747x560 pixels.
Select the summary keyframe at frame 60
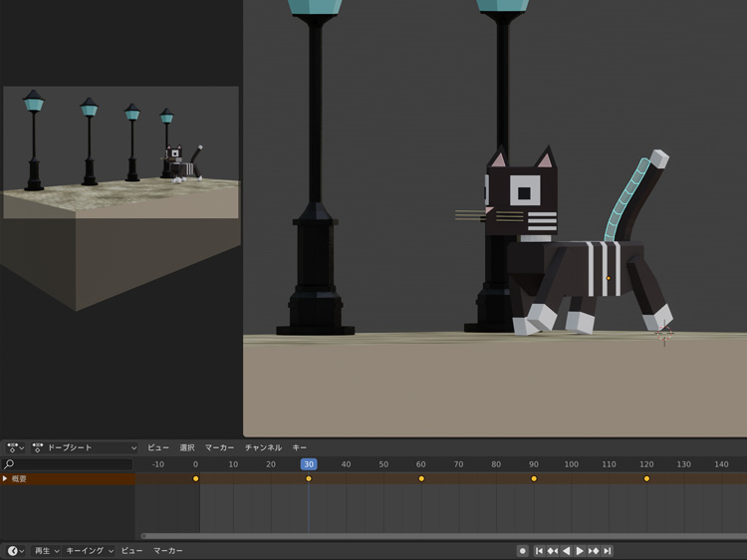(x=421, y=479)
